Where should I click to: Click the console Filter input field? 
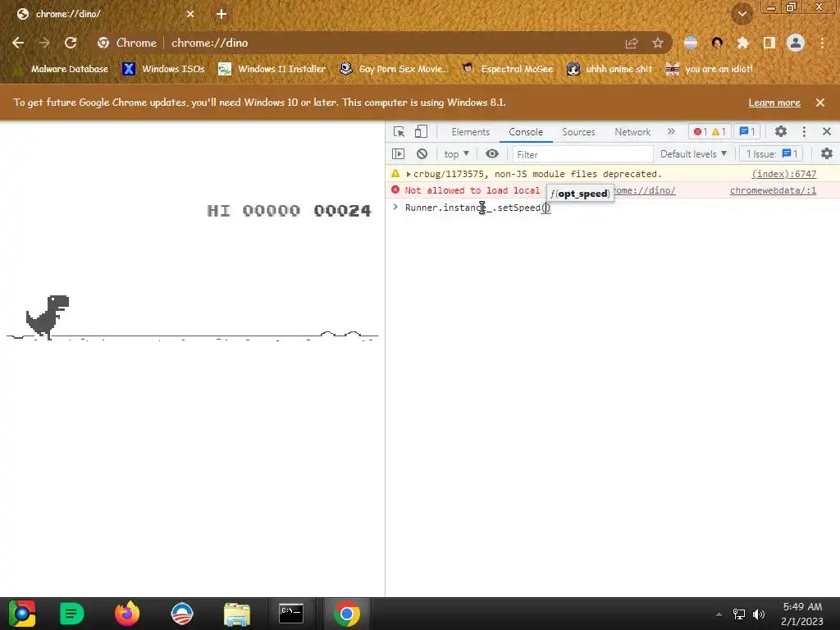tap(583, 154)
